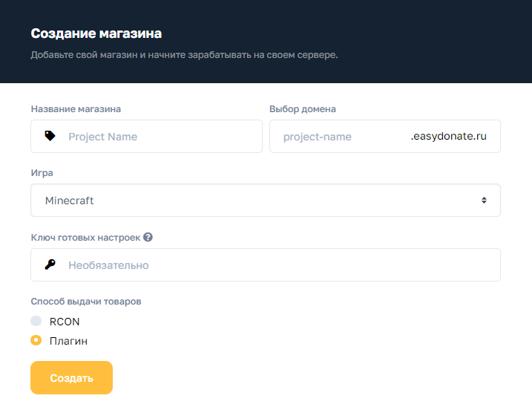Viewport: 532px width, 410px height.
Task: Open the Игра dropdown showing Minecraft
Action: click(x=266, y=200)
